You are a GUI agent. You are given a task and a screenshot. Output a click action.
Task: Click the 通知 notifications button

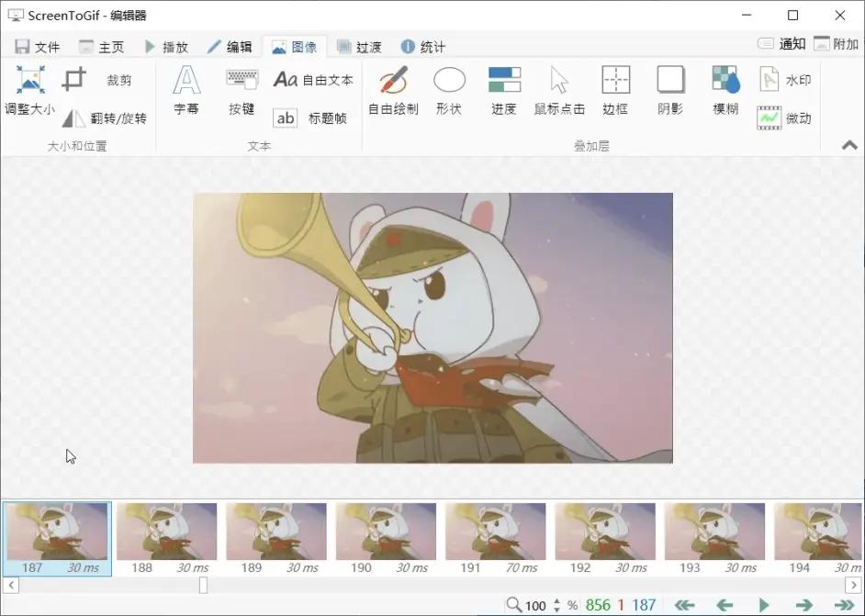(781, 44)
